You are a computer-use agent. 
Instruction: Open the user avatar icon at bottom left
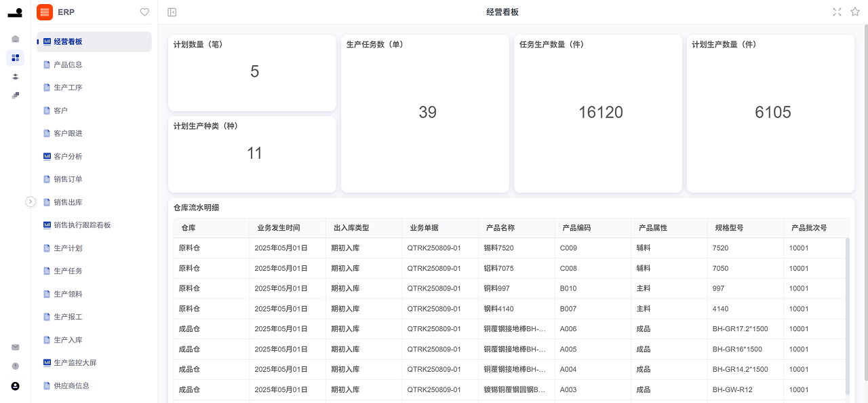pos(15,386)
